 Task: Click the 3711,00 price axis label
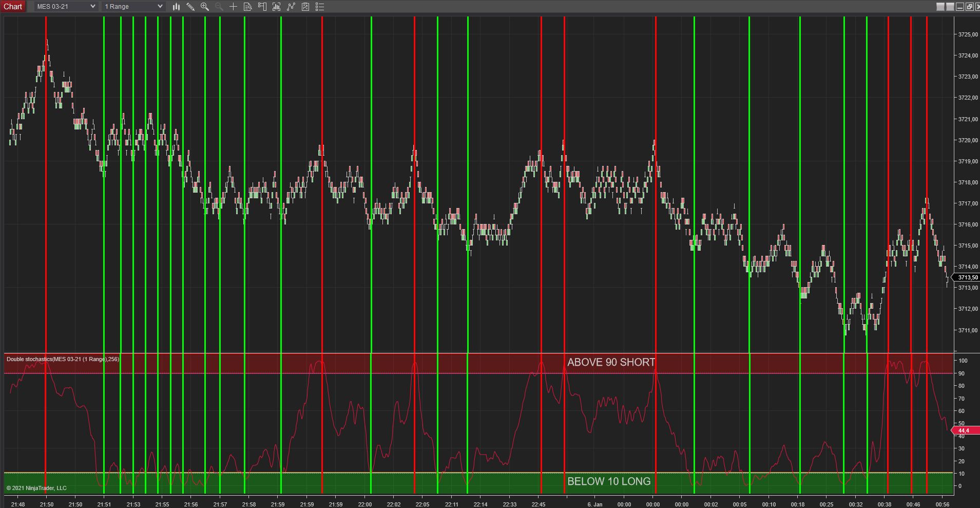(968, 330)
